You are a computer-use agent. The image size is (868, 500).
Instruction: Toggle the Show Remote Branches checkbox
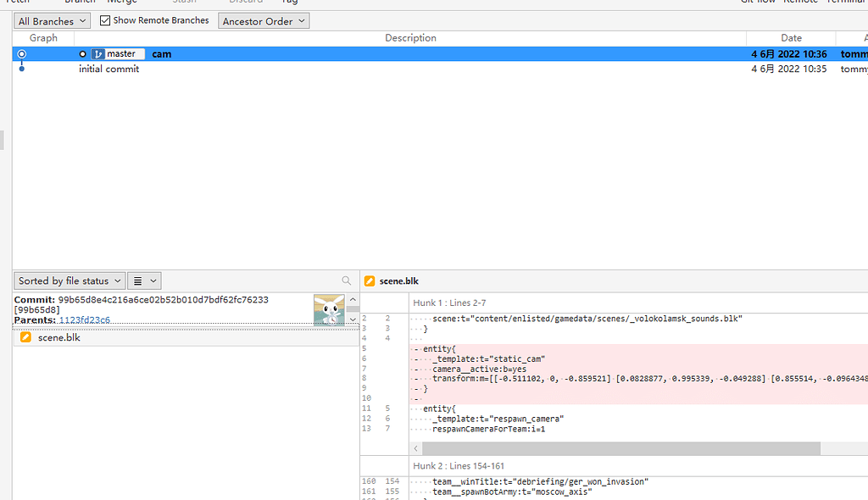tap(105, 19)
